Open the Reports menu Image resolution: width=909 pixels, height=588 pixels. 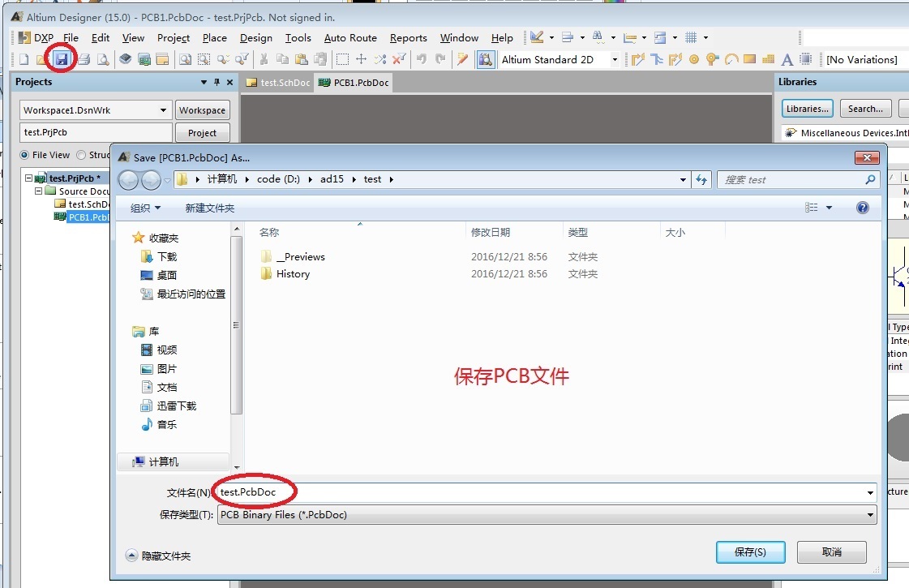click(408, 37)
